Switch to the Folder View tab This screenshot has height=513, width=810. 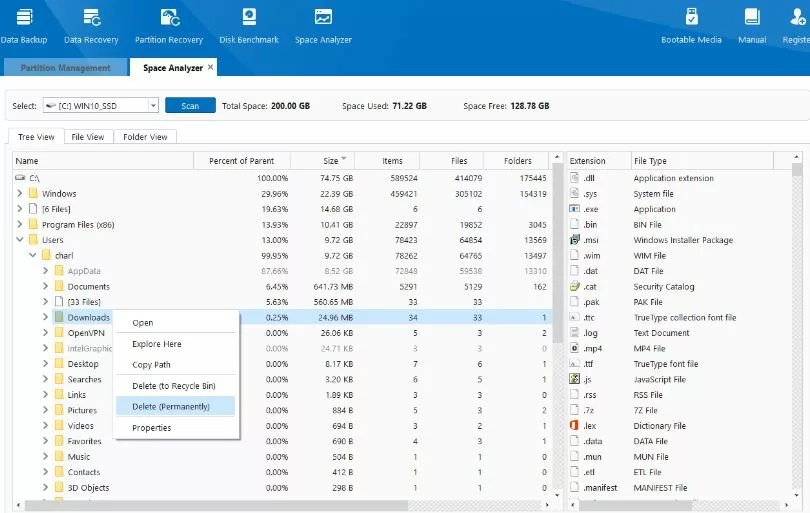[x=145, y=137]
